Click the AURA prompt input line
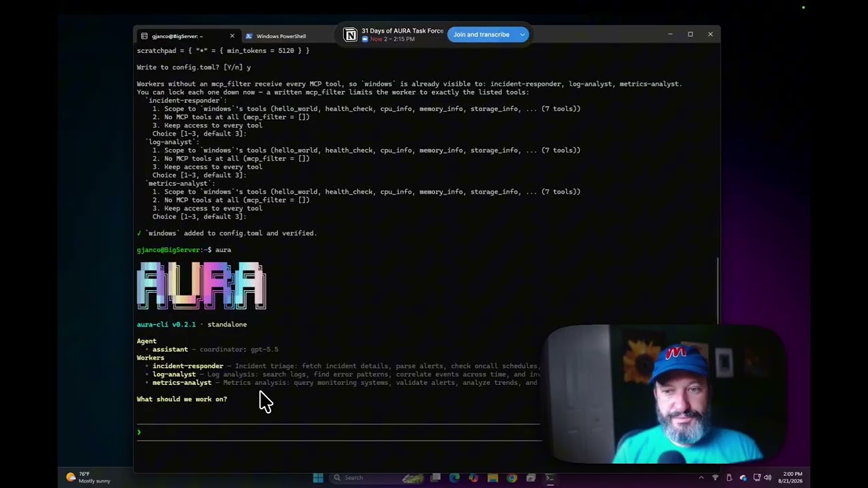 click(x=339, y=432)
